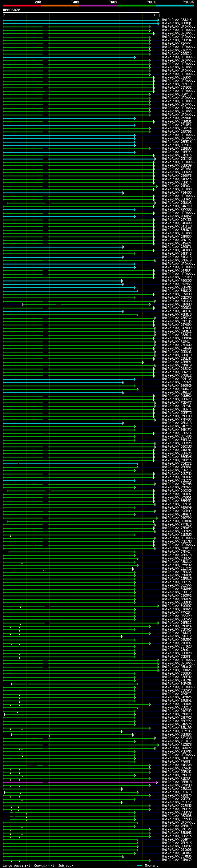
Task: Open hit UniRef100_Q99KI0
Action: (176, 54)
